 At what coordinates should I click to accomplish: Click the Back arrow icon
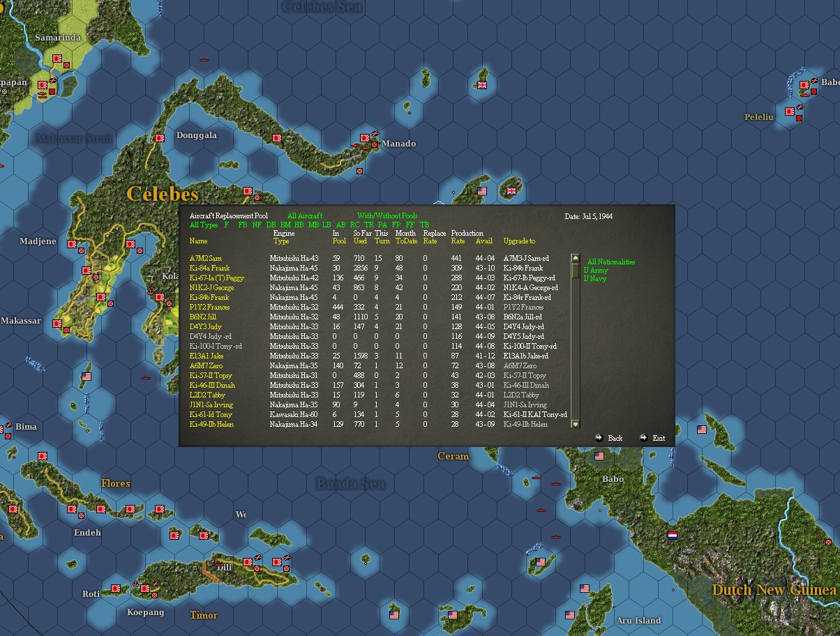599,438
